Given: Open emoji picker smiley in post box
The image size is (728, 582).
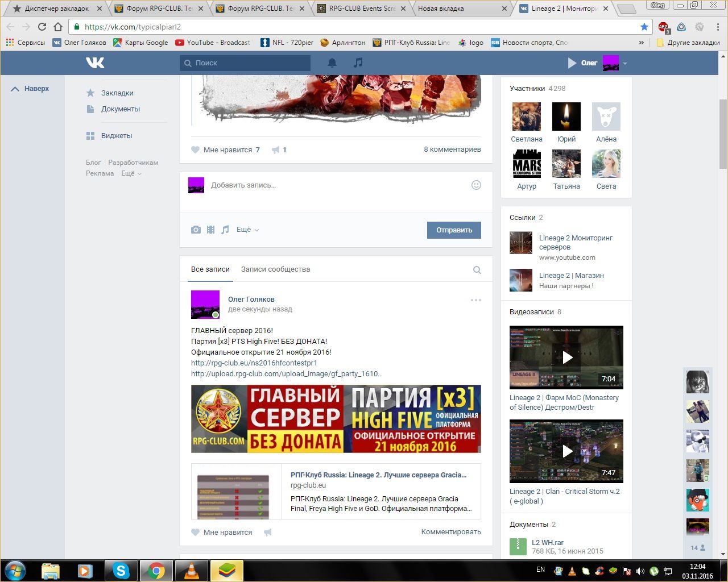Looking at the screenshot, I should [x=476, y=185].
